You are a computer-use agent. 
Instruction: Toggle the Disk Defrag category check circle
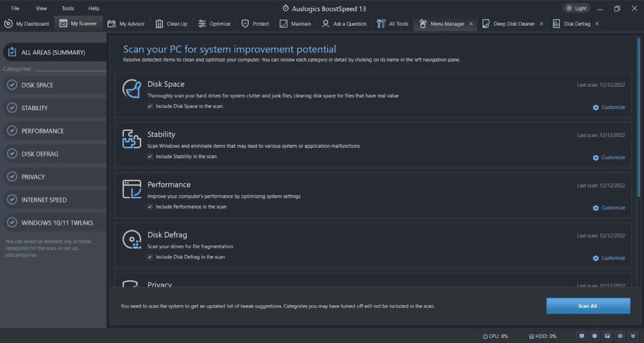13,154
